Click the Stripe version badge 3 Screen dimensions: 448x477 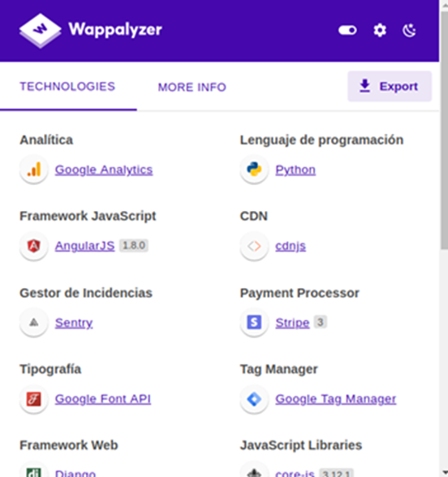tap(320, 322)
